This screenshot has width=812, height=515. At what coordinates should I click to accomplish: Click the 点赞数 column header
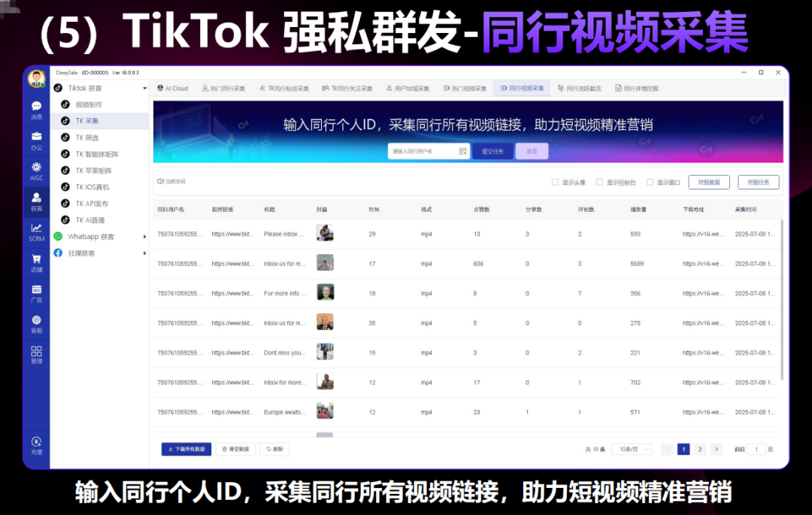481,210
